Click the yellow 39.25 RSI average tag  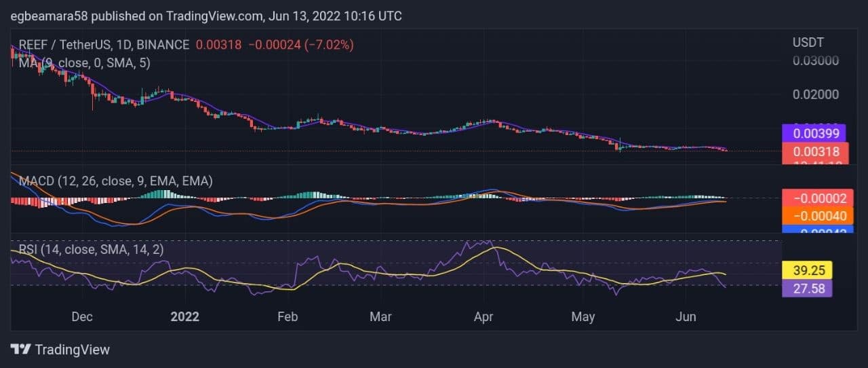(806, 270)
